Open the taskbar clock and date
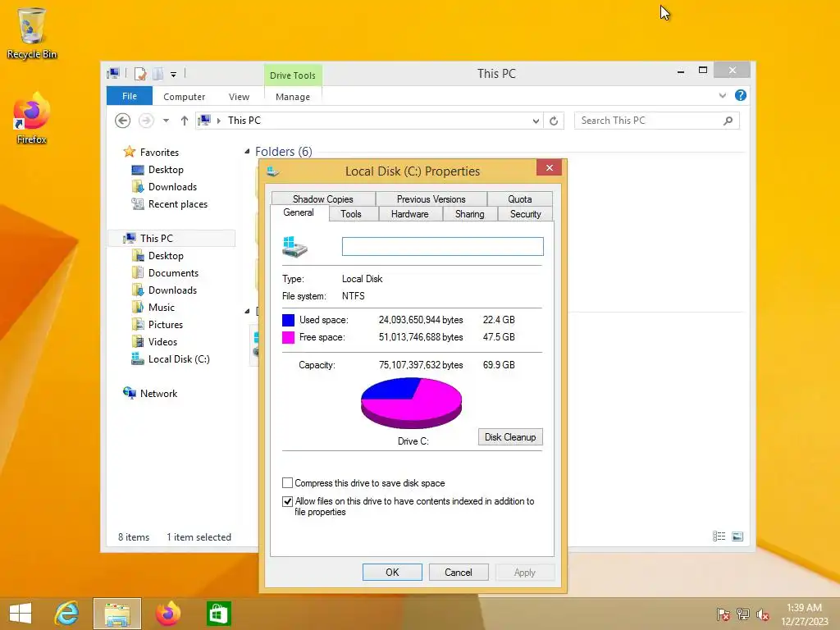840x630 pixels. click(x=804, y=614)
